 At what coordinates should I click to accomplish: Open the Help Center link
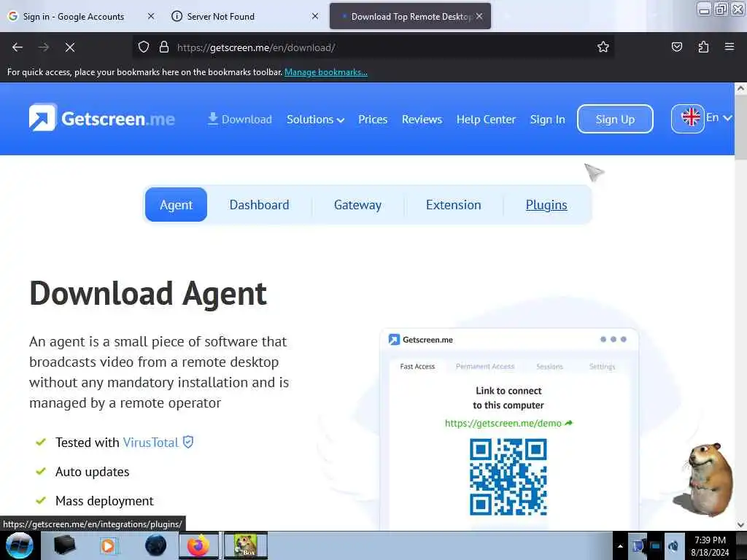[486, 119]
